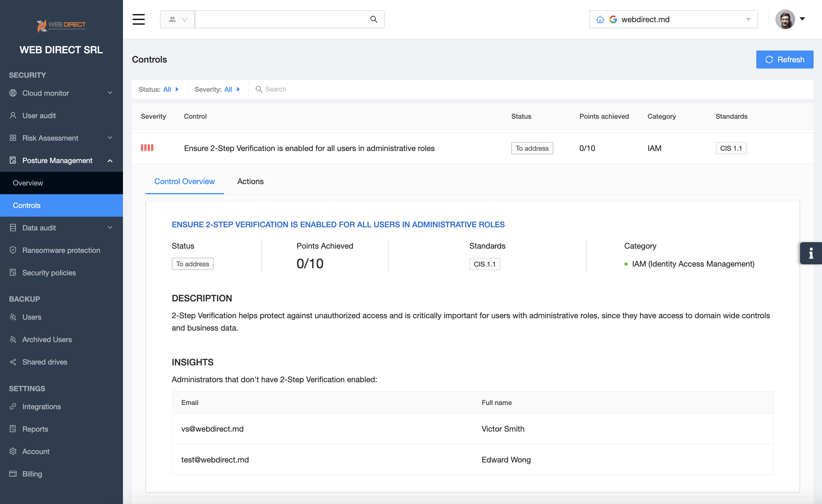The width and height of the screenshot is (822, 504).
Task: Click the hamburger menu icon
Action: pos(138,19)
